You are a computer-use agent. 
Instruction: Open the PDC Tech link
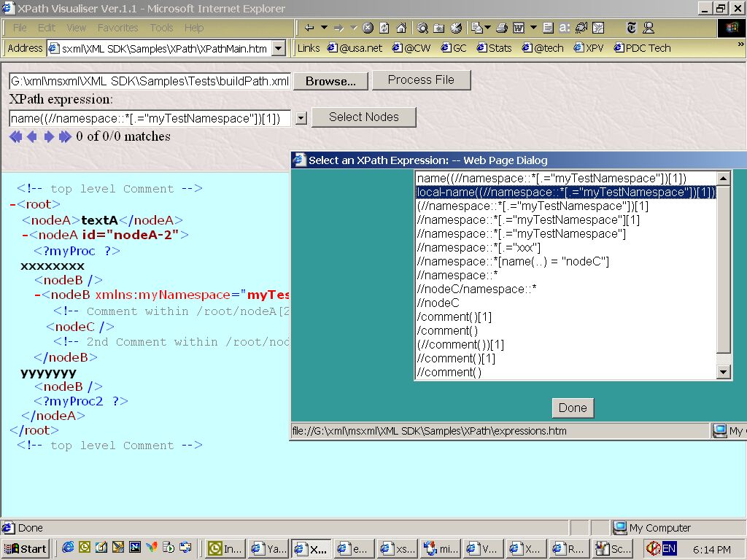point(642,48)
